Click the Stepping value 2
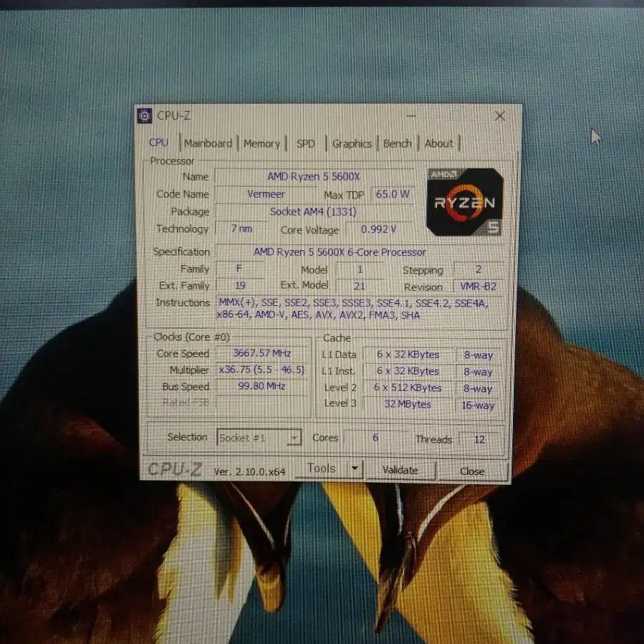The height and width of the screenshot is (644, 644). (x=479, y=269)
